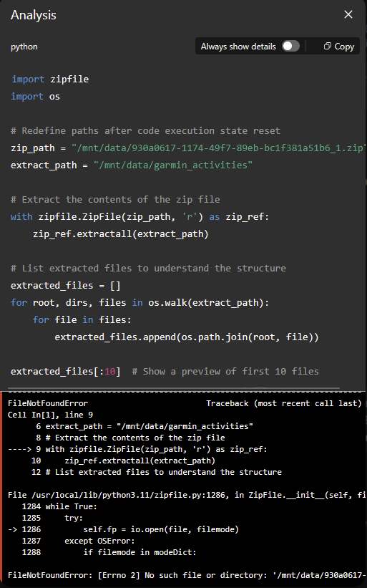Click the zip_ref.extractall(extract_path) line in the code
Screen dimensions: 367x588
click(121, 233)
